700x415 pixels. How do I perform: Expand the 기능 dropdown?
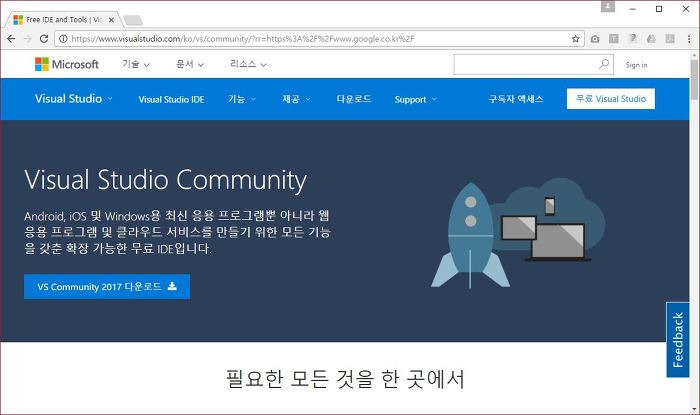[242, 99]
